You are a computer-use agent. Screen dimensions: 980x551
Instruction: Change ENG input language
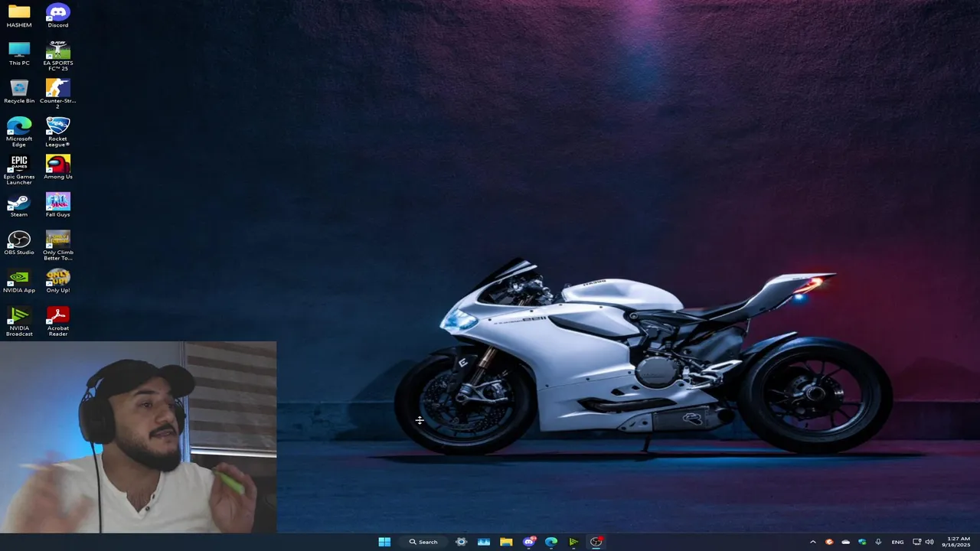[x=897, y=542]
